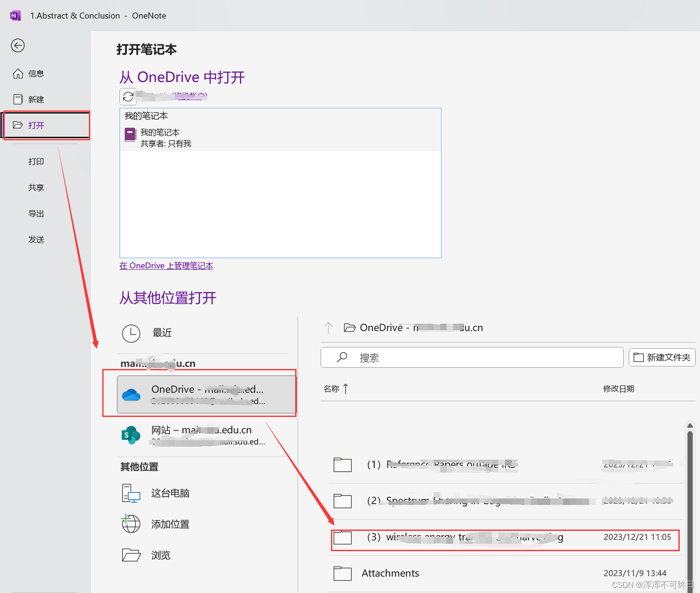Click the 搜索 search field
The width and height of the screenshot is (700, 593).
(472, 358)
